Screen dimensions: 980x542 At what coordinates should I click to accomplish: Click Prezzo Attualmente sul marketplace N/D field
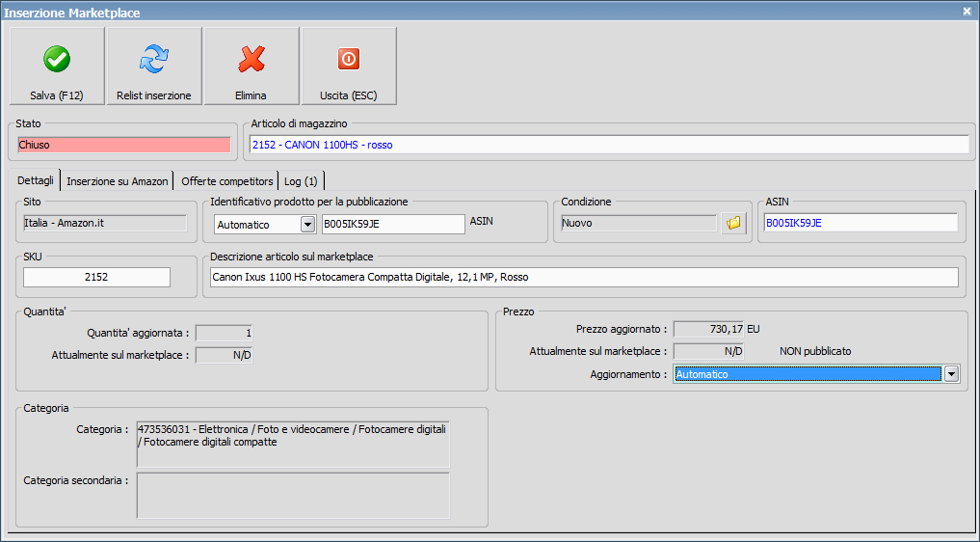coord(709,351)
